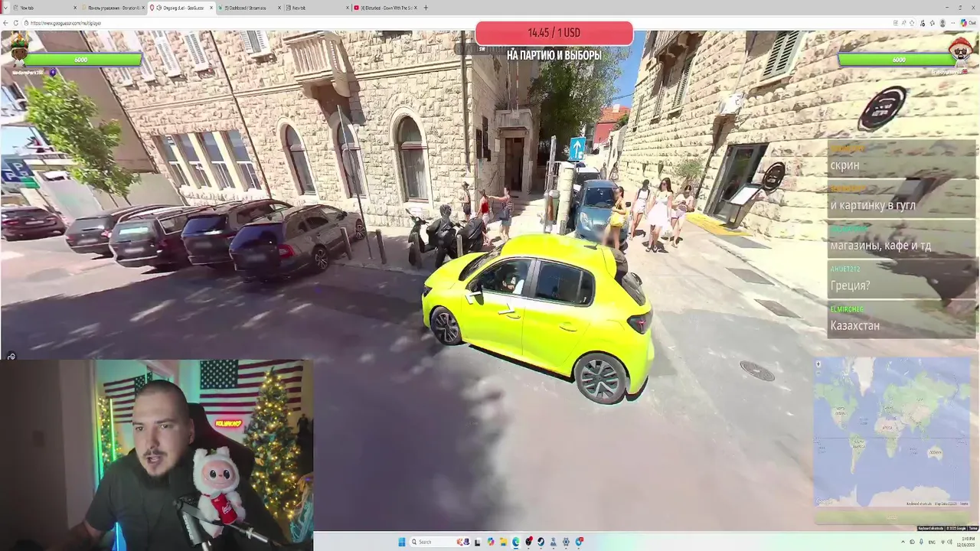Image resolution: width=980 pixels, height=551 pixels.
Task: Open the browser profile avatar
Action: pos(942,23)
